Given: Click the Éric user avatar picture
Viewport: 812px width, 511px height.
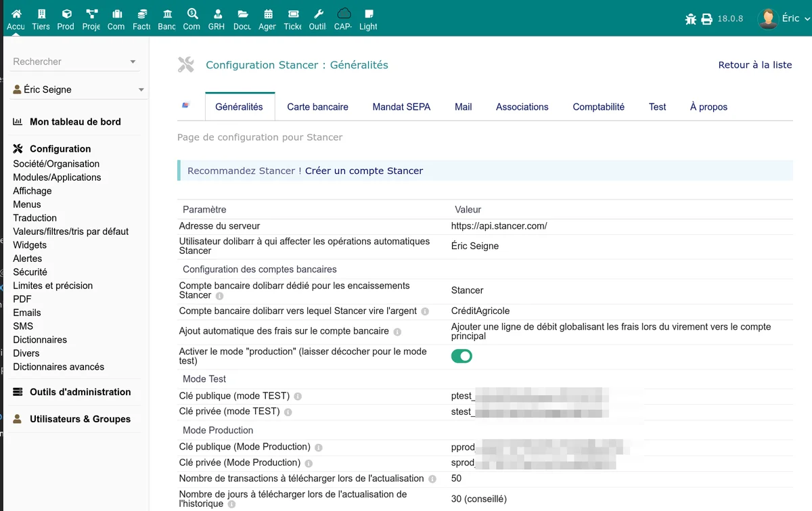Looking at the screenshot, I should point(768,18).
